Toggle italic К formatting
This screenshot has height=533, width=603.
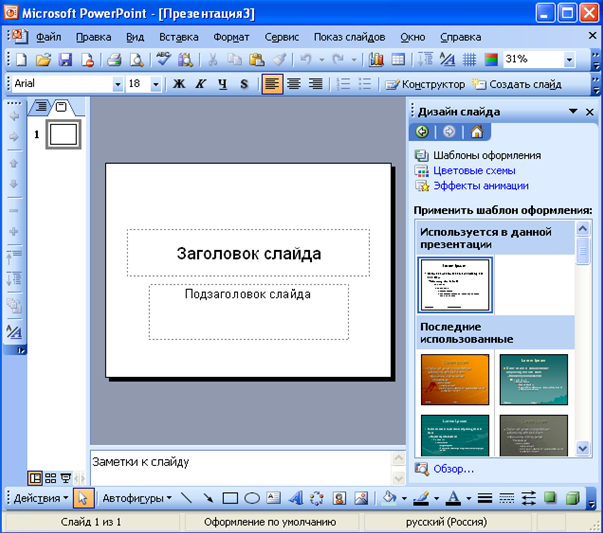coord(200,84)
